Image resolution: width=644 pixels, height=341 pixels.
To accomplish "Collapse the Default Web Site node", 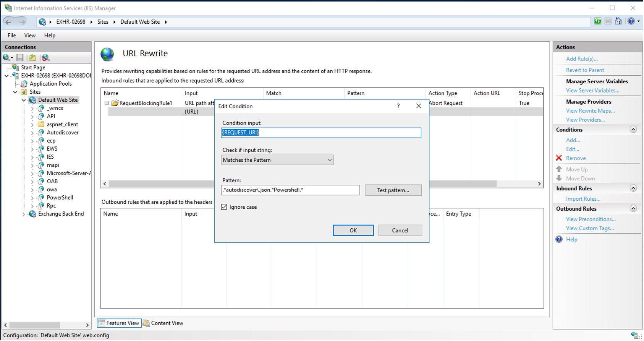I will 24,100.
